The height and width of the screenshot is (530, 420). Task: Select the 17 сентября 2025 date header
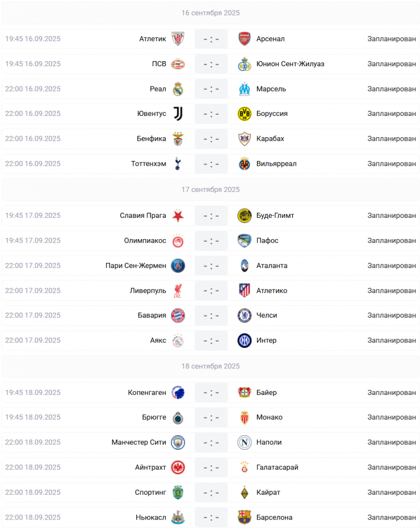pyautogui.click(x=211, y=189)
